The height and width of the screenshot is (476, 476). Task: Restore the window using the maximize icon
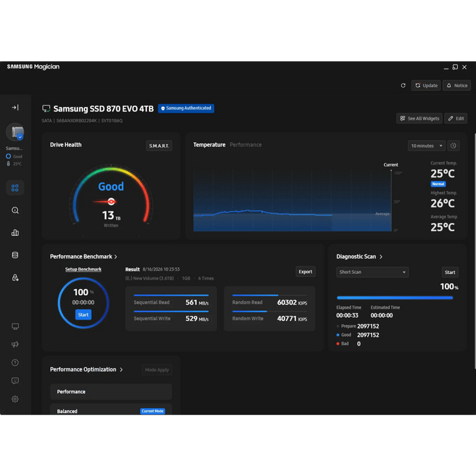pos(455,67)
